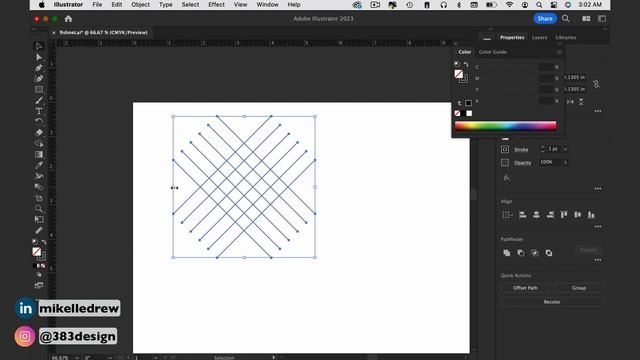Set default fill and stroke in Color panel
This screenshot has height=360, width=640.
point(457,64)
